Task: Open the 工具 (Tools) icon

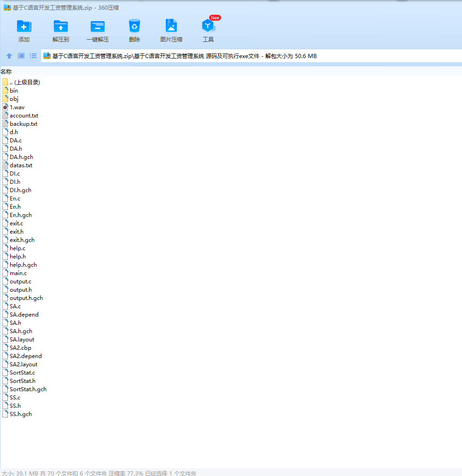Action: tap(208, 25)
